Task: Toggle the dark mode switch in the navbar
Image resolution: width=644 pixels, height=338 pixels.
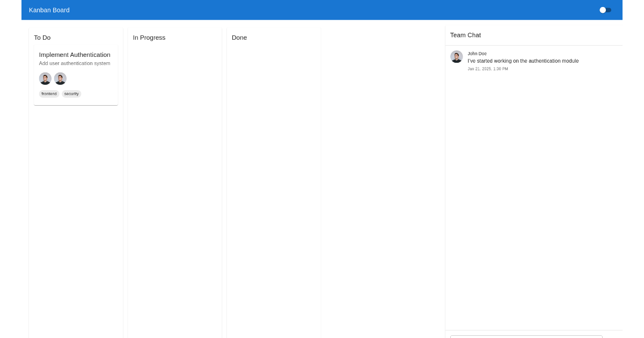Action: (605, 10)
